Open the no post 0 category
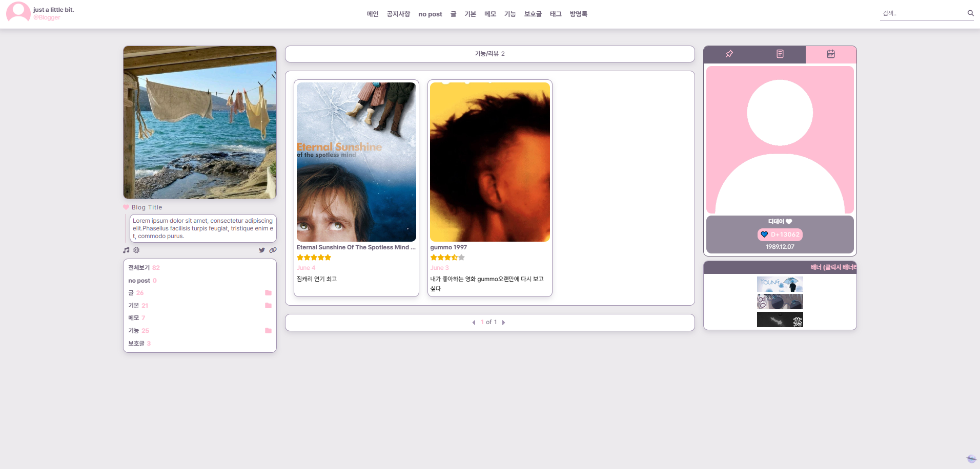This screenshot has width=980, height=469. [x=142, y=281]
